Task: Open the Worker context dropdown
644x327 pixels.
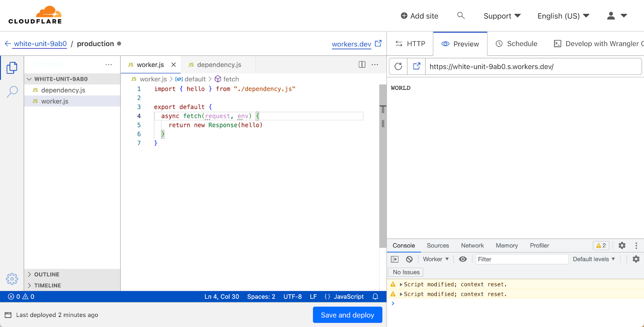Action: (436, 259)
